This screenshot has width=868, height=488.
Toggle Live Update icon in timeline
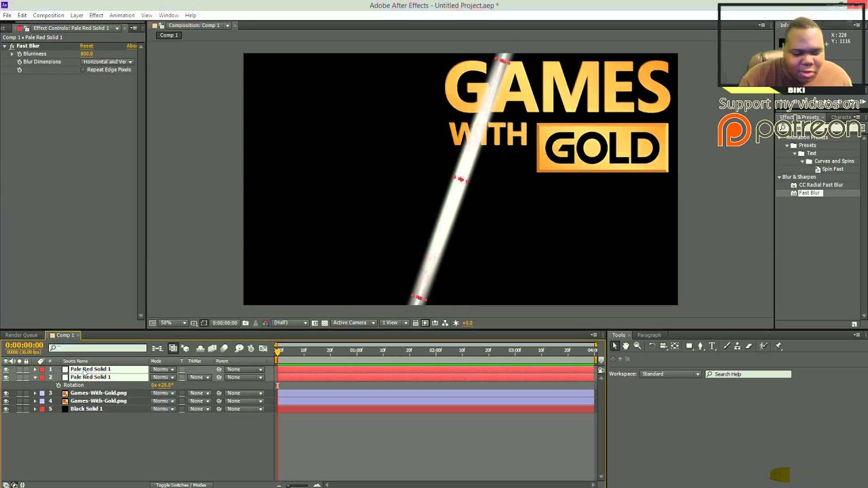tap(173, 348)
